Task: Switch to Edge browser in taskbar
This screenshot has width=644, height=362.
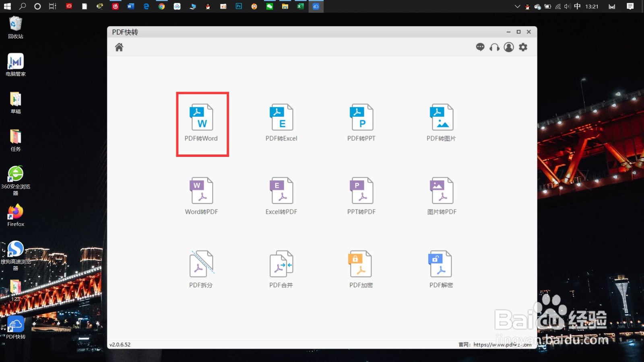Action: pyautogui.click(x=146, y=6)
